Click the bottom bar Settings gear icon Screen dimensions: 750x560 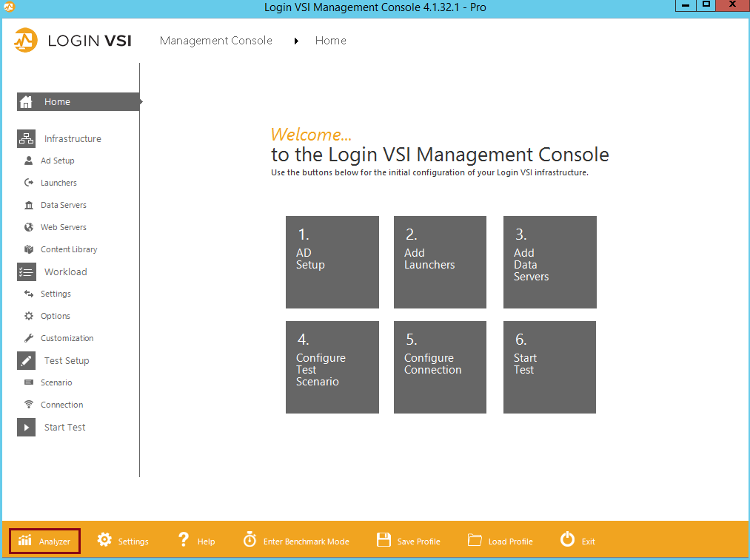click(x=104, y=540)
